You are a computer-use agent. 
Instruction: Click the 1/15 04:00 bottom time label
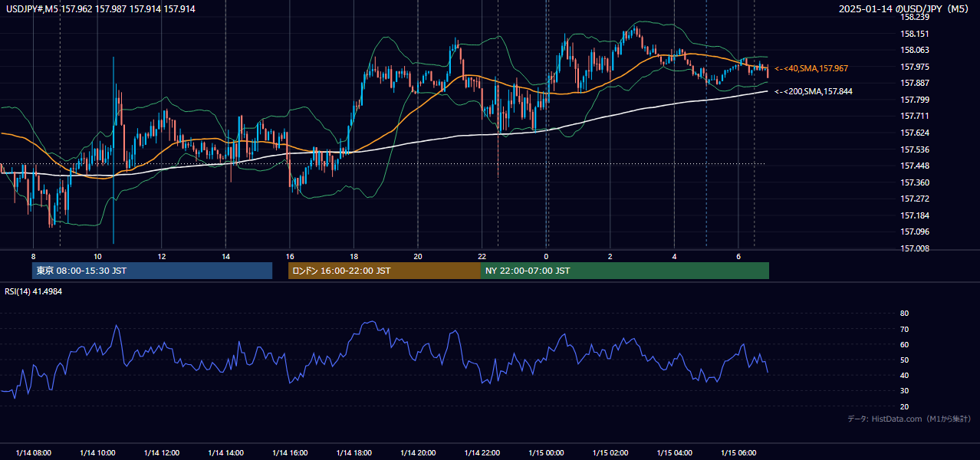[x=674, y=453]
